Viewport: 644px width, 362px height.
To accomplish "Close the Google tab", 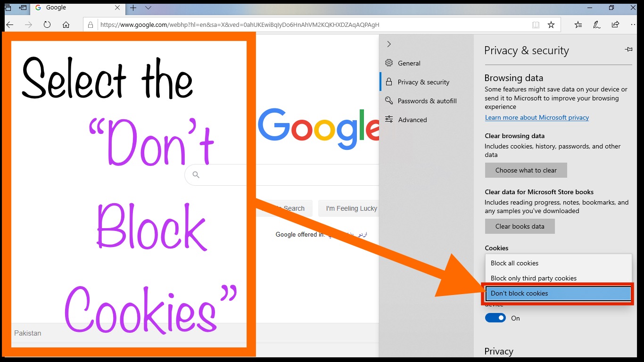I will [118, 8].
